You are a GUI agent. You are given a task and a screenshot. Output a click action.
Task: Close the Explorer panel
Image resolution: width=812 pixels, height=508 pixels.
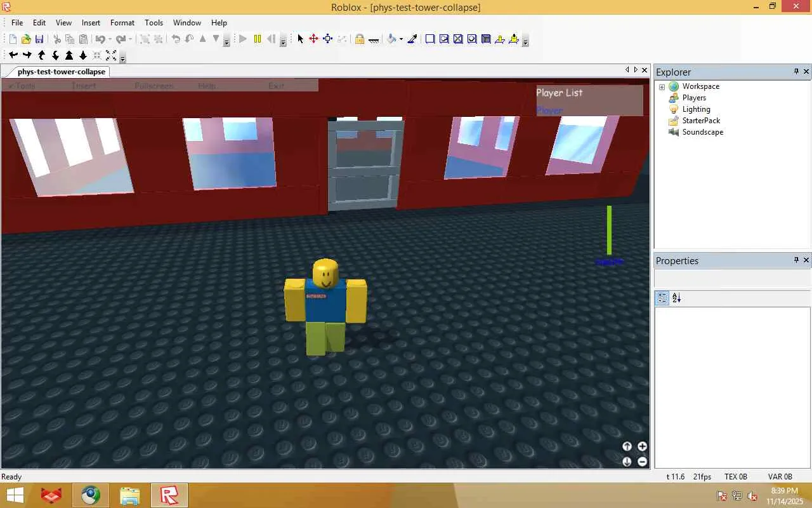[806, 71]
